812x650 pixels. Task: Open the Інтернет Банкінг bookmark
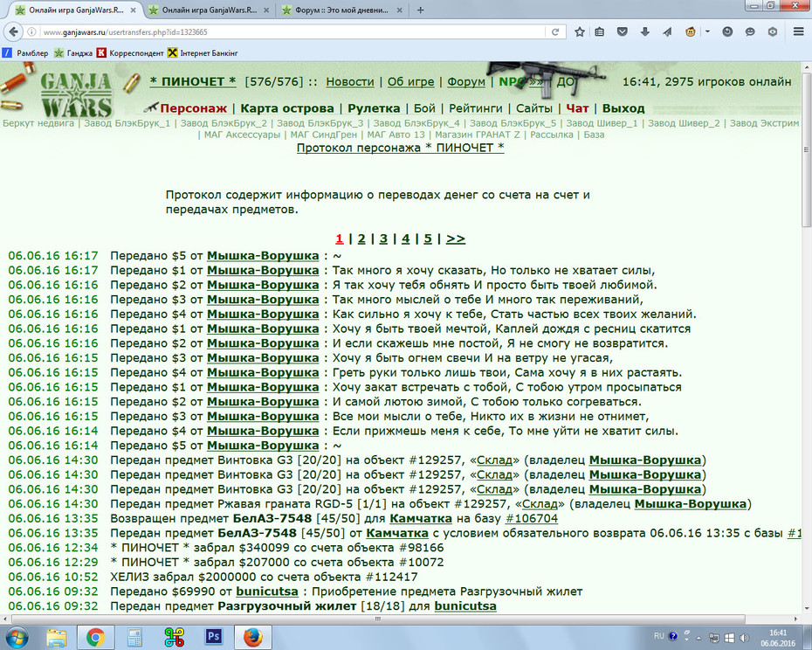click(203, 53)
